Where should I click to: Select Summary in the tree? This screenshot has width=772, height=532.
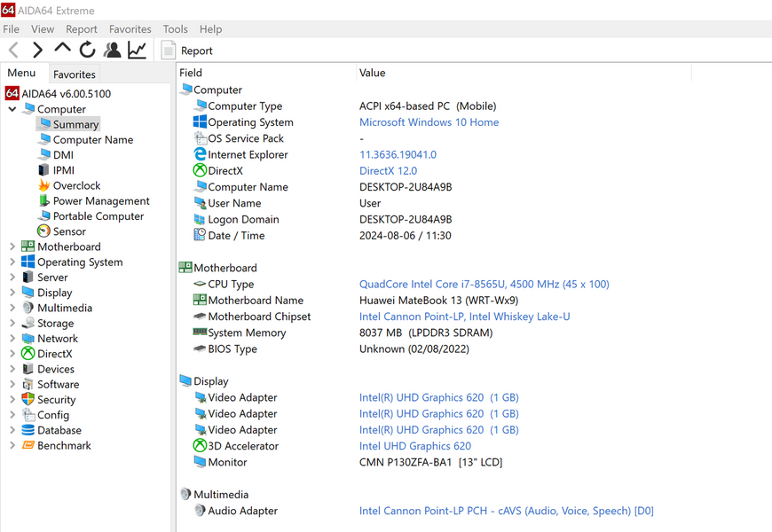click(75, 124)
